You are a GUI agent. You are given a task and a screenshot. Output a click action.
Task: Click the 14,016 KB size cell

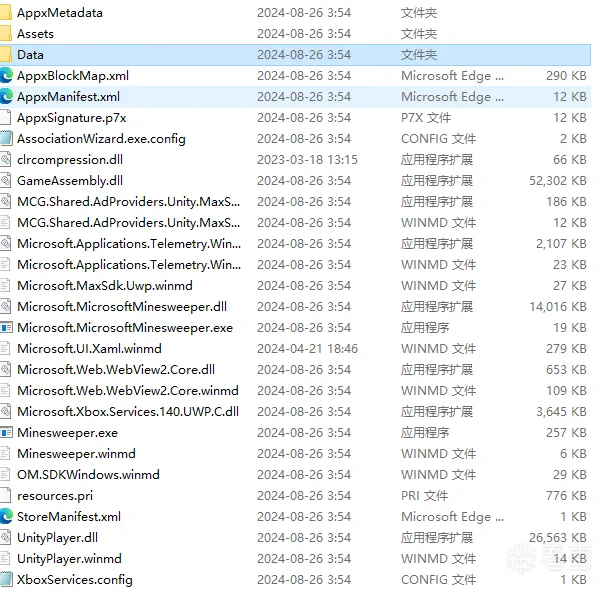[x=558, y=307]
